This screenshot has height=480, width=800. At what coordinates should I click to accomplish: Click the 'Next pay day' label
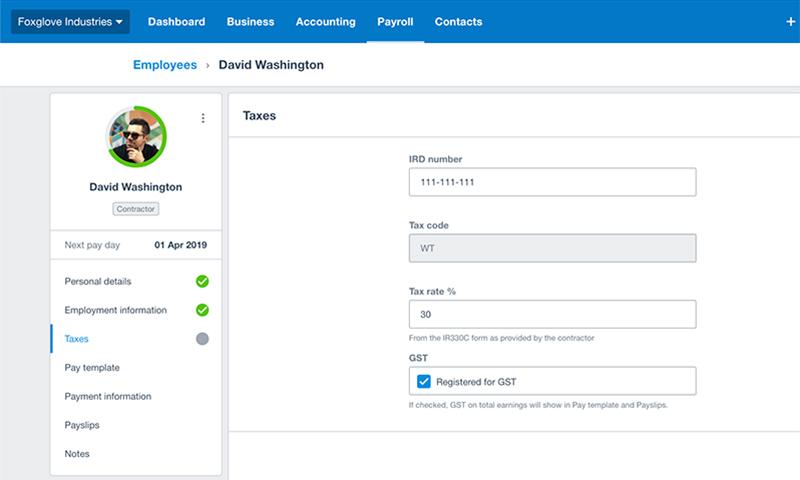pos(92,245)
